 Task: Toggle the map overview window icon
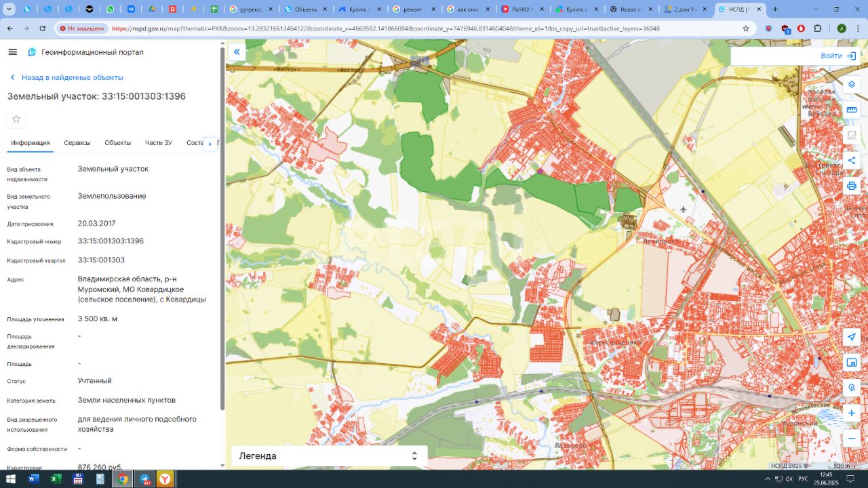(852, 363)
